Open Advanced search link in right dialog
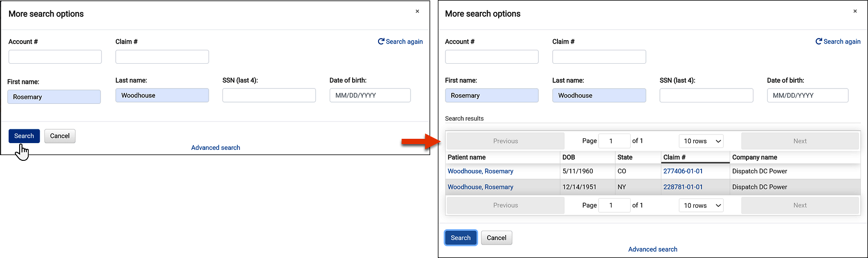This screenshot has width=868, height=258. coord(653,249)
